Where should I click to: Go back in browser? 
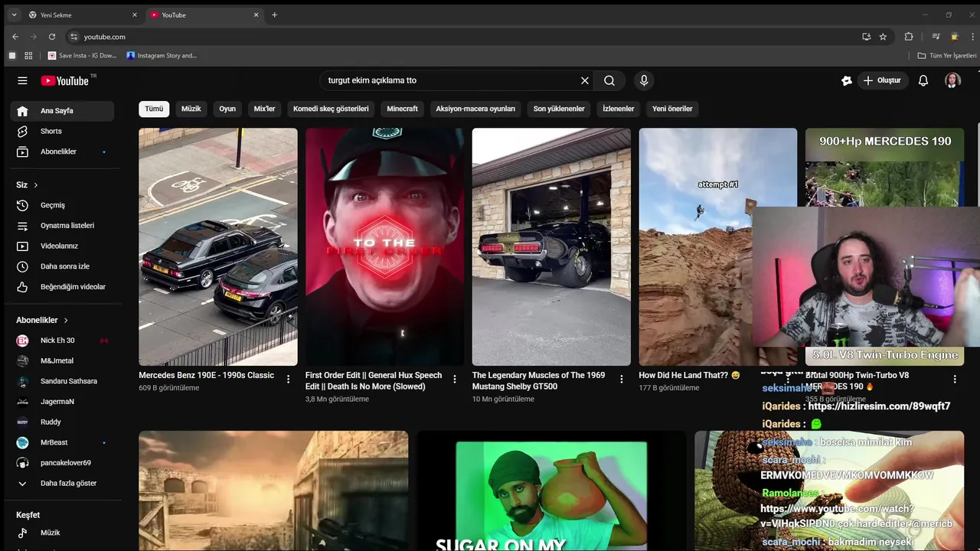point(15,37)
